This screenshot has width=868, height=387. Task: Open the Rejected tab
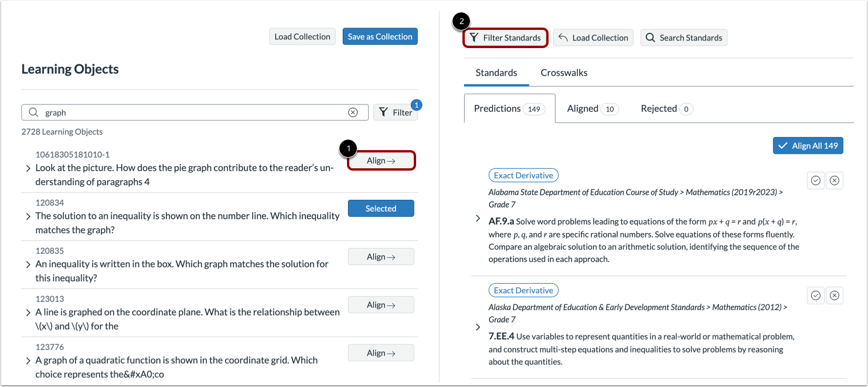coord(667,108)
